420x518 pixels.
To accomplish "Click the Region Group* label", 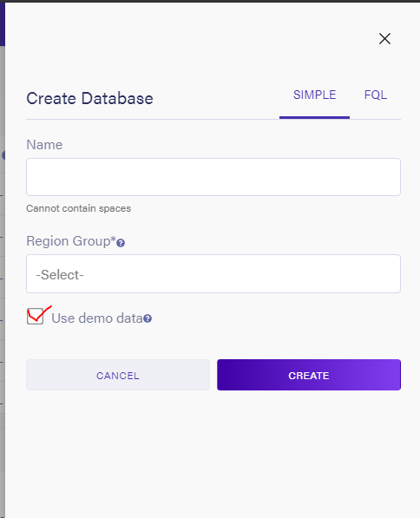I will [x=71, y=241].
